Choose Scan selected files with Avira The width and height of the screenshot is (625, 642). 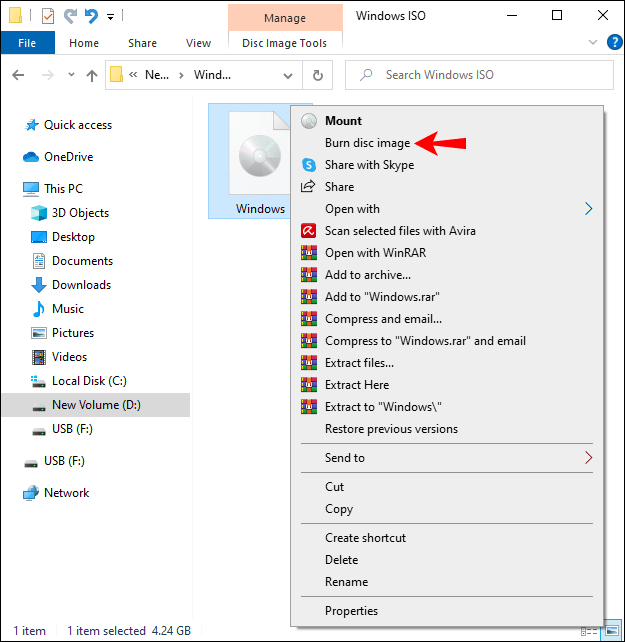tap(447, 231)
